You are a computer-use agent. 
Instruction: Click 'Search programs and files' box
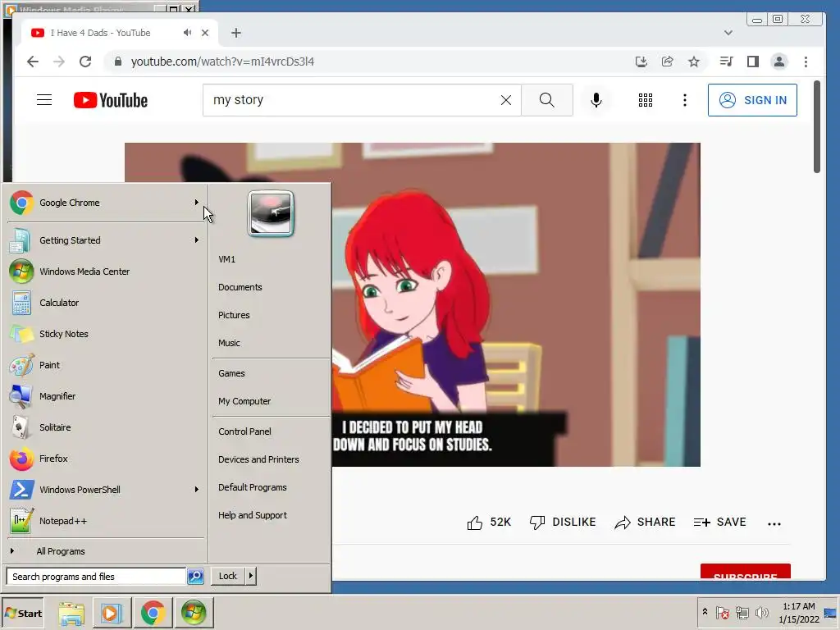[97, 577]
